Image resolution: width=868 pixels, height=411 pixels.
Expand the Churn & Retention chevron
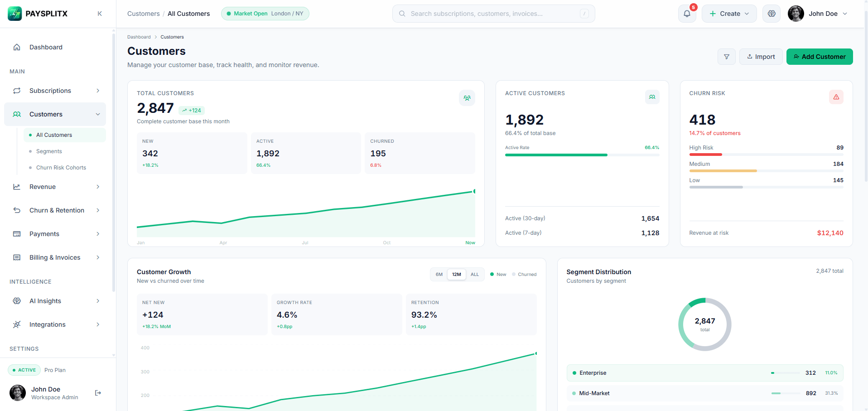point(98,210)
